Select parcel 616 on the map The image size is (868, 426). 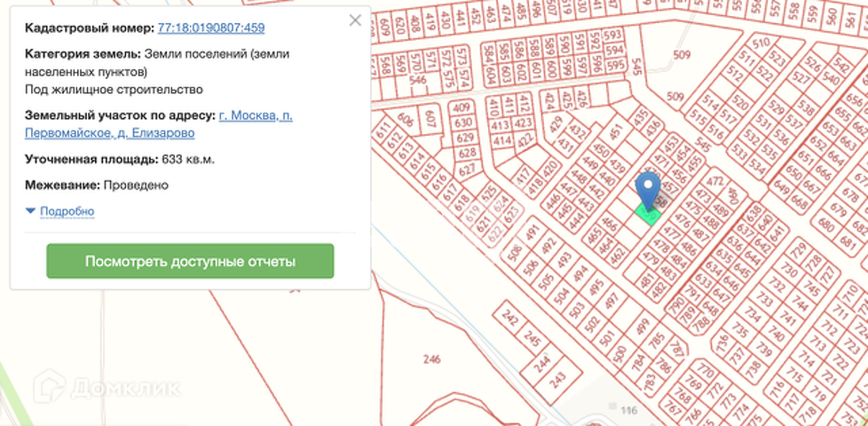pos(439,181)
